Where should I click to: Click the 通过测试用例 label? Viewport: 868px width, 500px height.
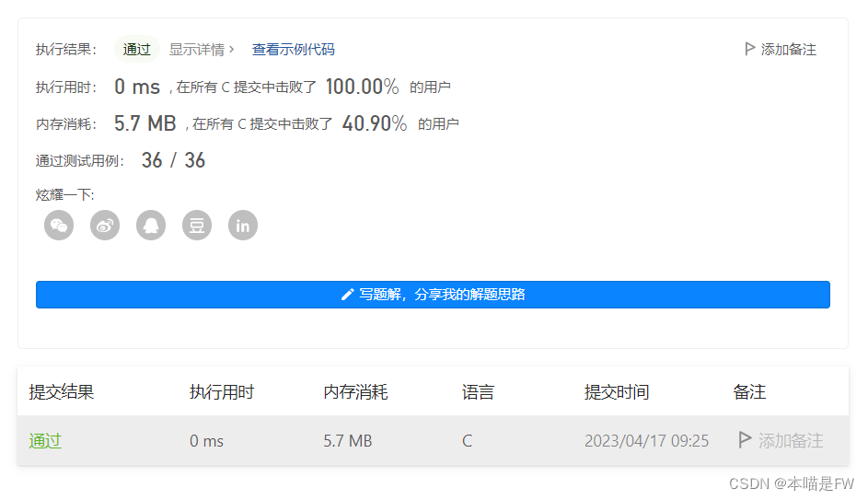click(x=80, y=160)
